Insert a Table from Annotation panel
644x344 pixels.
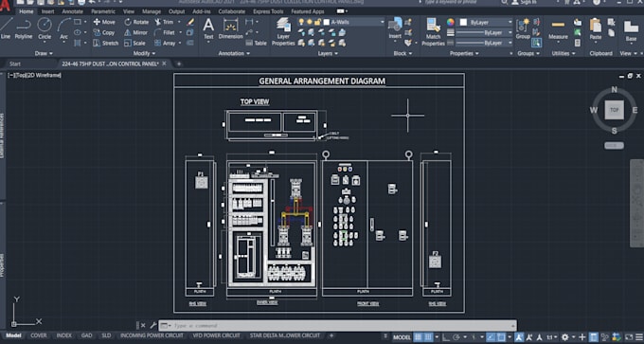pos(257,43)
